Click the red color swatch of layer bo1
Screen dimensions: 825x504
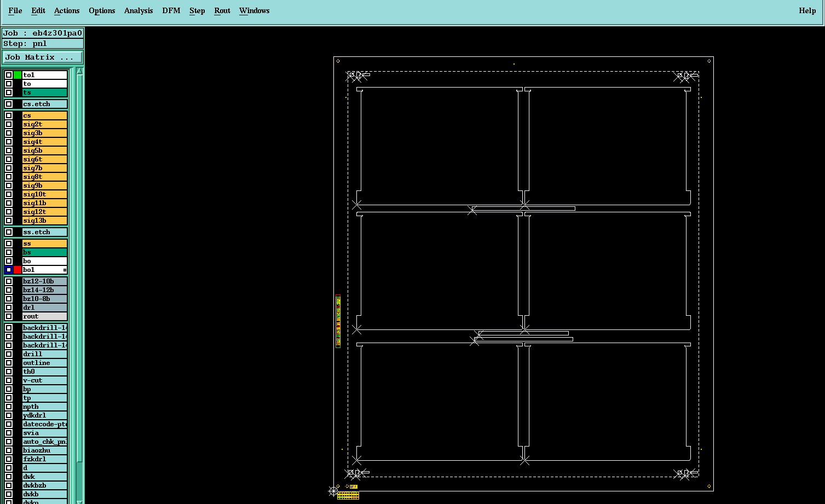point(18,270)
